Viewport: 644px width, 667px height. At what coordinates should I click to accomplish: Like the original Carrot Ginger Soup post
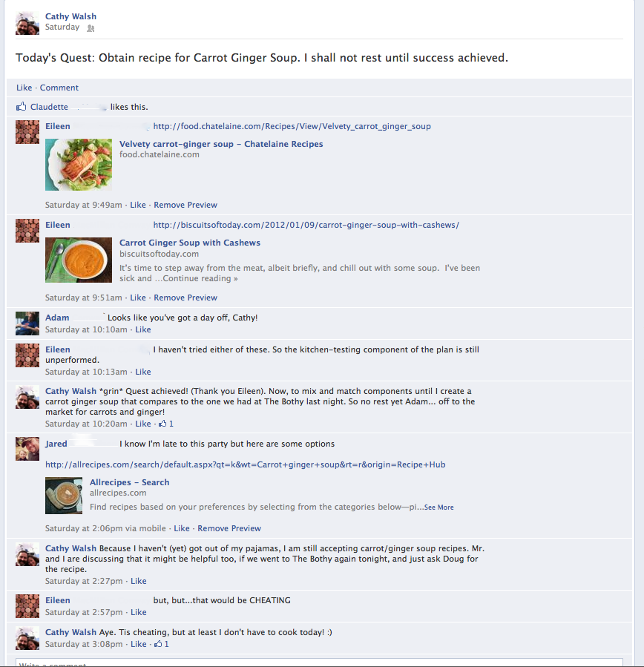24,88
